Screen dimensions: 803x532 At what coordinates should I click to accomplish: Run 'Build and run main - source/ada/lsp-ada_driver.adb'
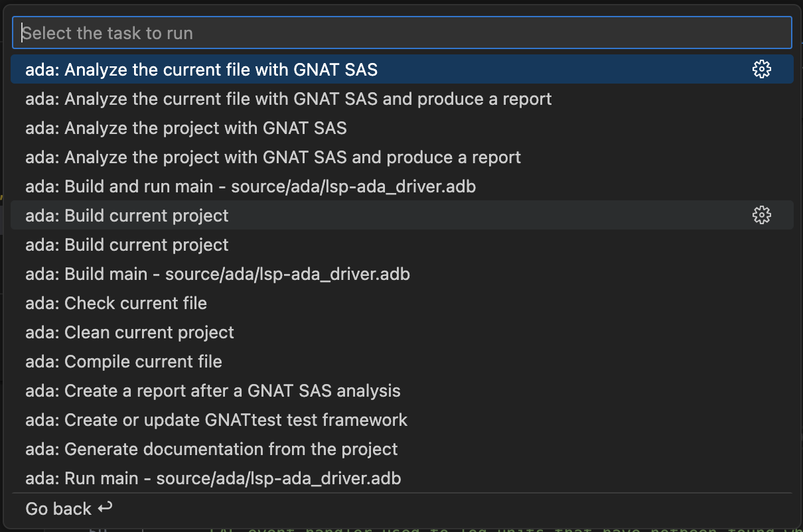402,186
